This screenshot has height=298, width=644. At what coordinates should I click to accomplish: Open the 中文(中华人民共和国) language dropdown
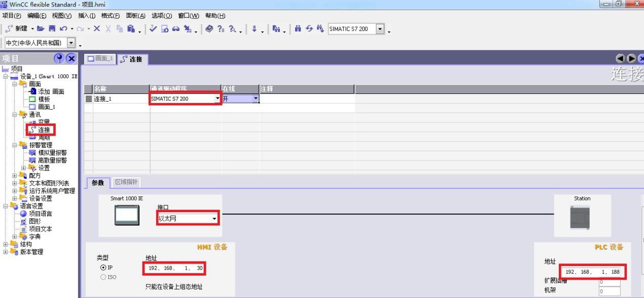coord(71,43)
